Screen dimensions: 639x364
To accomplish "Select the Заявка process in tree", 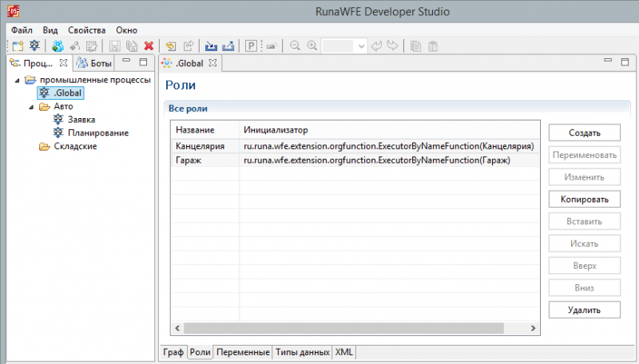I will tap(74, 120).
